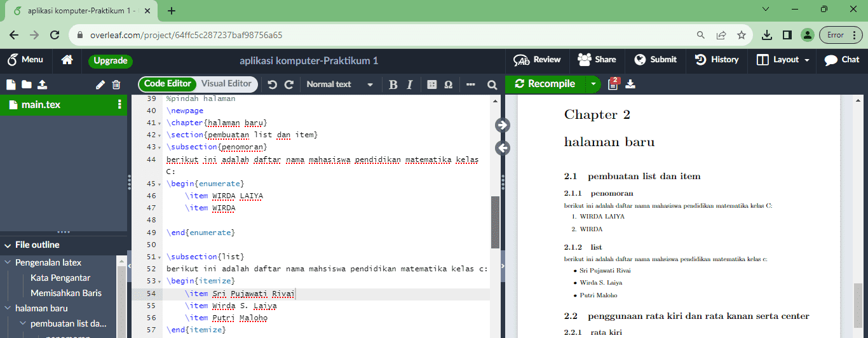The image size is (868, 338).
Task: Click section 2.2 heading in PDF preview
Action: coord(687,316)
